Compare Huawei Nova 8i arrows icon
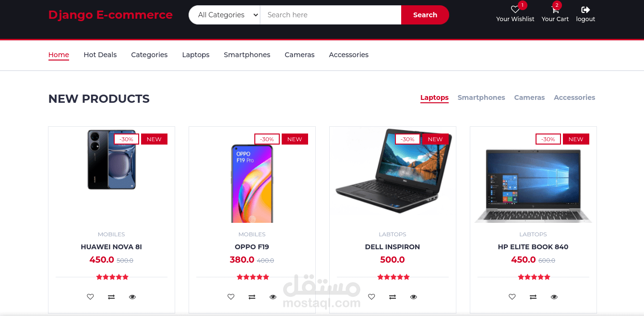The width and height of the screenshot is (644, 316). click(x=111, y=297)
